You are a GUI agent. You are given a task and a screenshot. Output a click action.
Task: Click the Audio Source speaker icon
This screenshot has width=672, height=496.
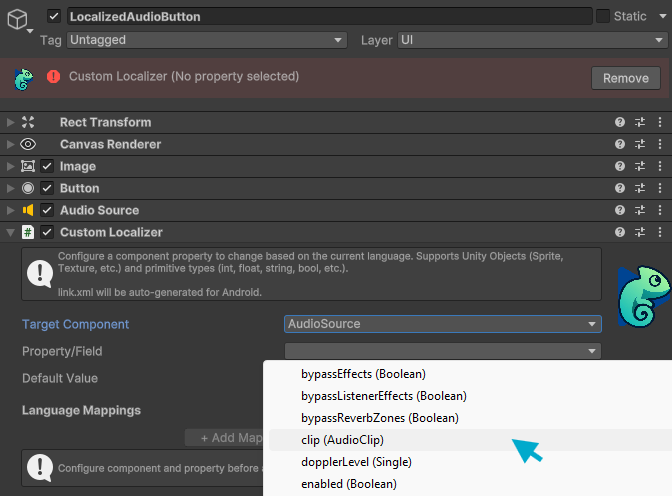(28, 210)
